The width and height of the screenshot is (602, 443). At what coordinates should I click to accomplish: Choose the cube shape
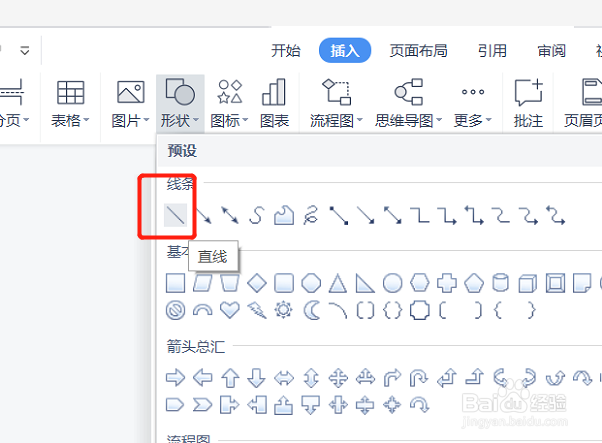click(x=528, y=283)
